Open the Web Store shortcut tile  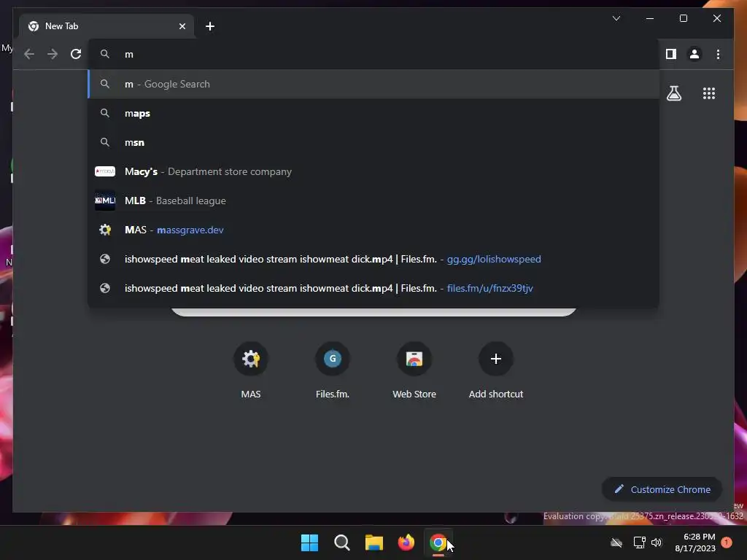click(414, 370)
